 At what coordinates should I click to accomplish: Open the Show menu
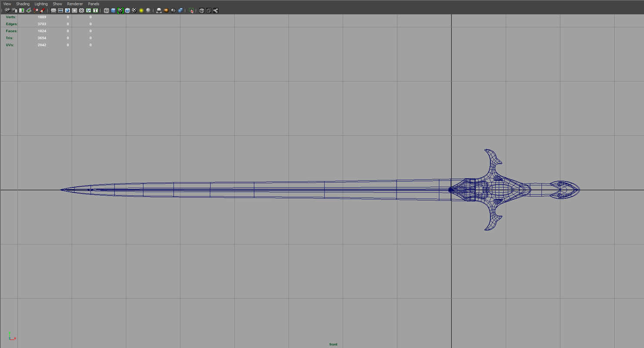(57, 4)
